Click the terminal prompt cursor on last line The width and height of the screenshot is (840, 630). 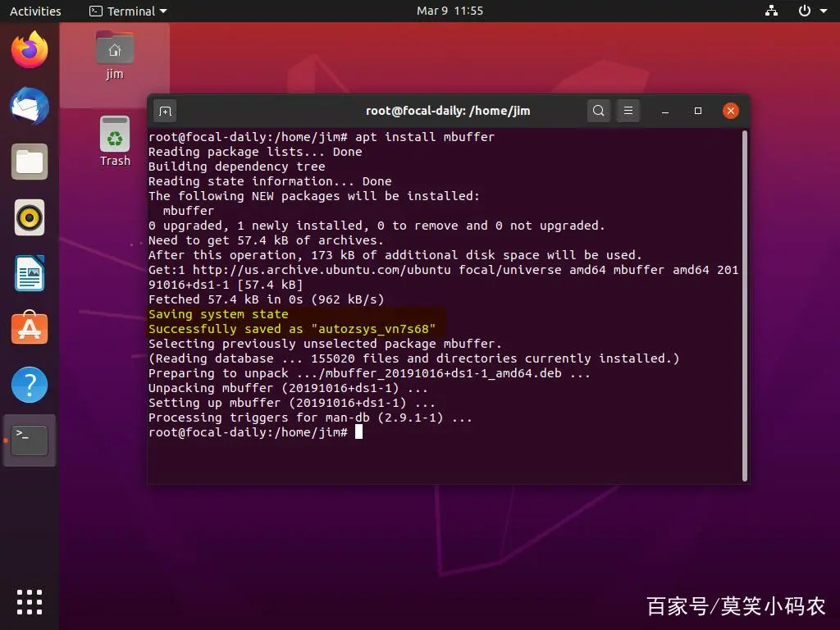(x=359, y=431)
